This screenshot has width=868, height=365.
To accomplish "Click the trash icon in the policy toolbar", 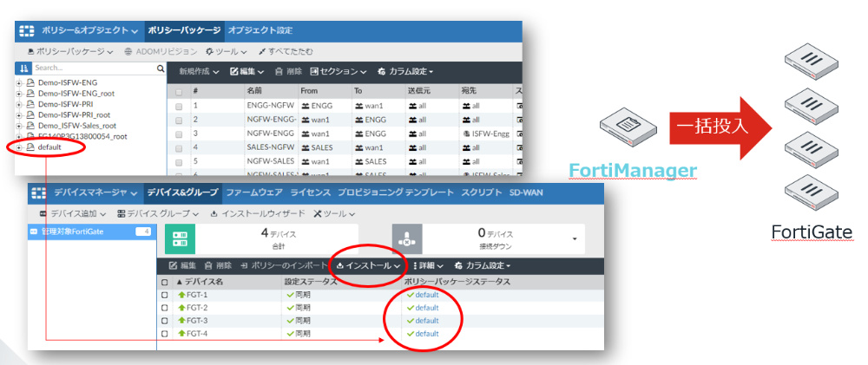I will coord(279,72).
